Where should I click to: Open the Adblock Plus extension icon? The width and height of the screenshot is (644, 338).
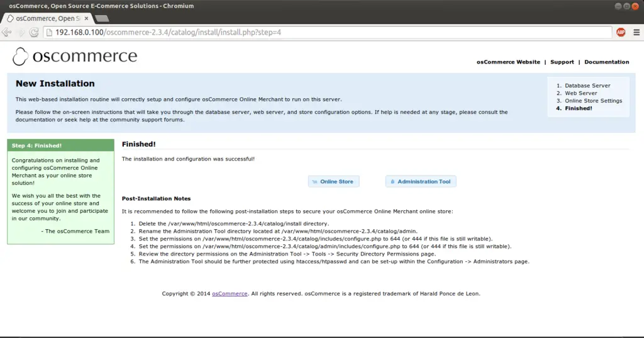coord(621,32)
